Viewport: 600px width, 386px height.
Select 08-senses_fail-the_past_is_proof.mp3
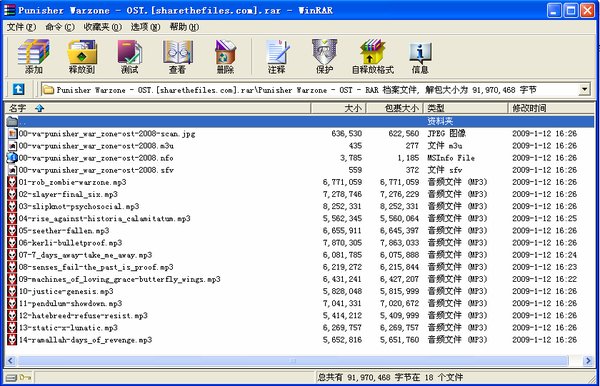[x=96, y=267]
